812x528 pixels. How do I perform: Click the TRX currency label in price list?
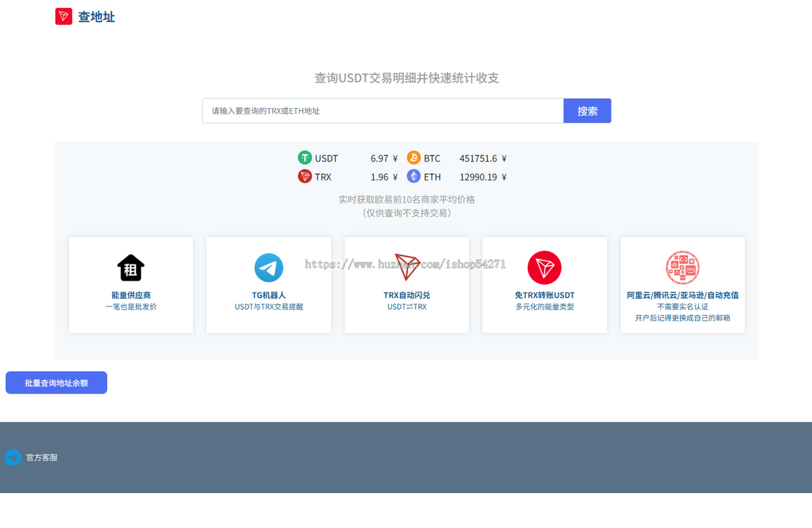coord(323,177)
